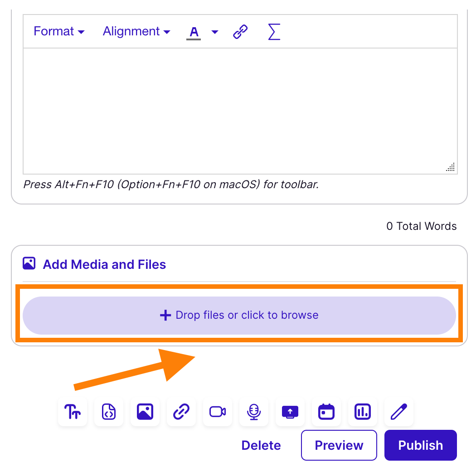This screenshot has height=467, width=476.
Task: Add a link using bottom chain icon
Action: (x=181, y=412)
